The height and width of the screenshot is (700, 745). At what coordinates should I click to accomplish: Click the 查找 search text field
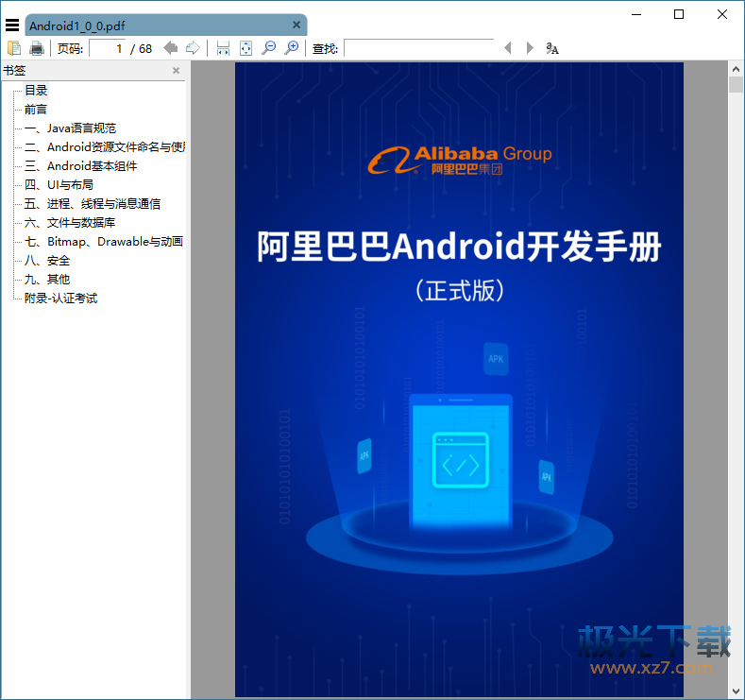[418, 48]
